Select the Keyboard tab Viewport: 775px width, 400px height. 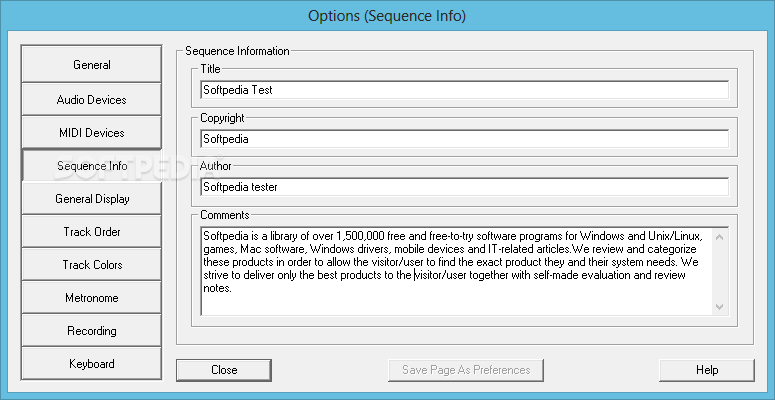coord(91,363)
